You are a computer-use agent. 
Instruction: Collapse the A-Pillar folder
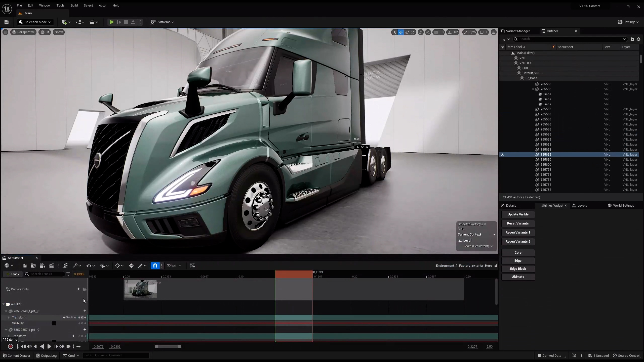click(4, 304)
